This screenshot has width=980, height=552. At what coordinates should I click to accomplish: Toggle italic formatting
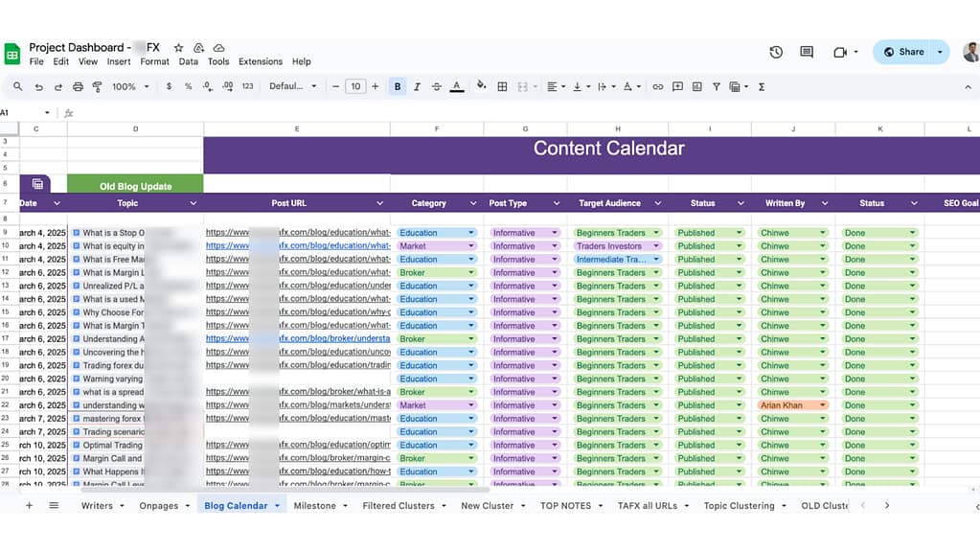click(x=417, y=86)
